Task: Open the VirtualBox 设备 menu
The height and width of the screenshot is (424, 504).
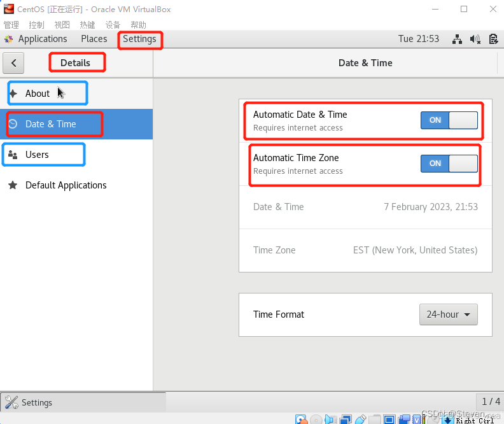Action: tap(113, 25)
